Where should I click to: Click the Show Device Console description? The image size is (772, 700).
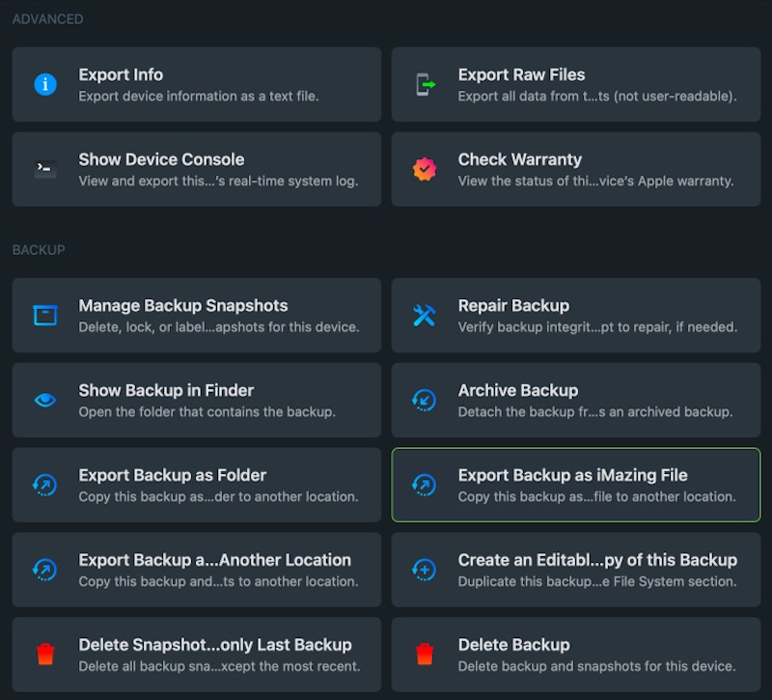coord(218,181)
